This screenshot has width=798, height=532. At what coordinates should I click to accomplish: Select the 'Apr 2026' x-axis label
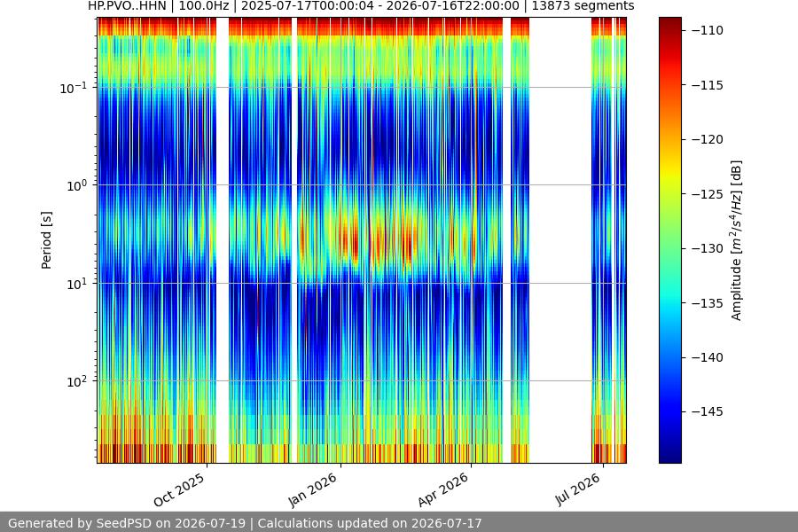tap(443, 489)
